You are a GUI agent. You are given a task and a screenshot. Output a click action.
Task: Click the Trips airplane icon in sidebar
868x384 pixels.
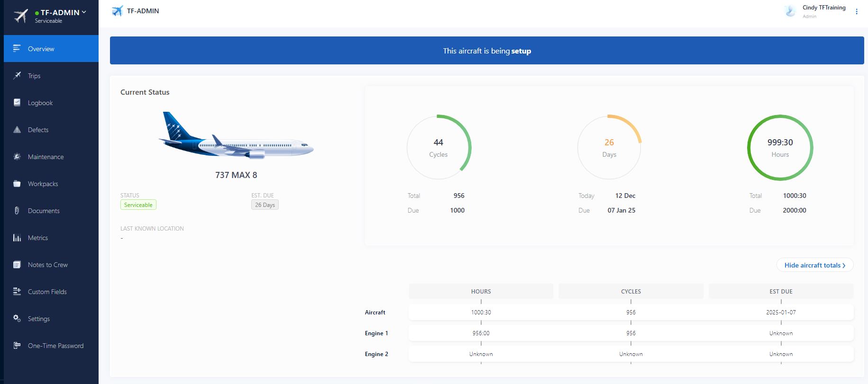(x=17, y=76)
